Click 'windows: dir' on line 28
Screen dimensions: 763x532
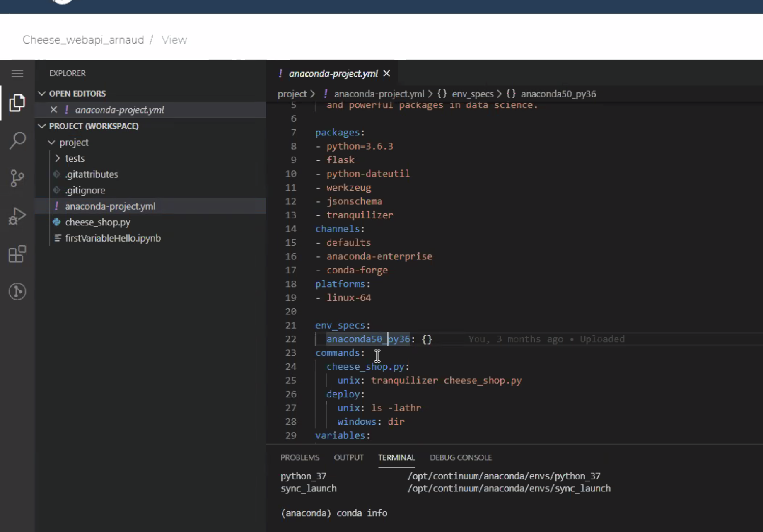371,422
